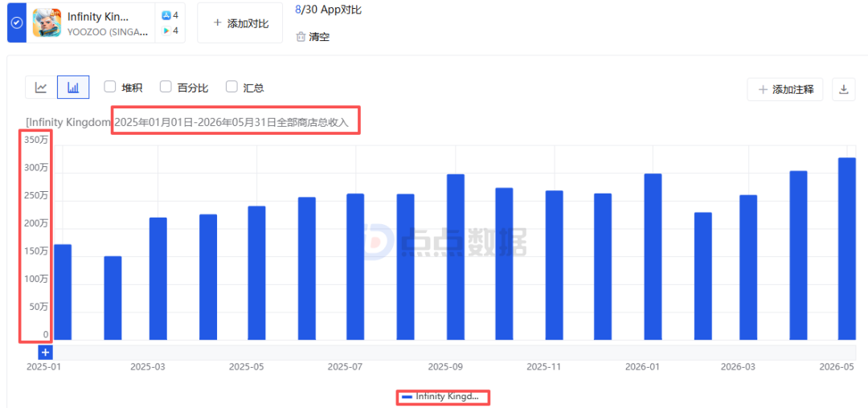Select bar chart view icon
The width and height of the screenshot is (868, 408).
coord(73,88)
